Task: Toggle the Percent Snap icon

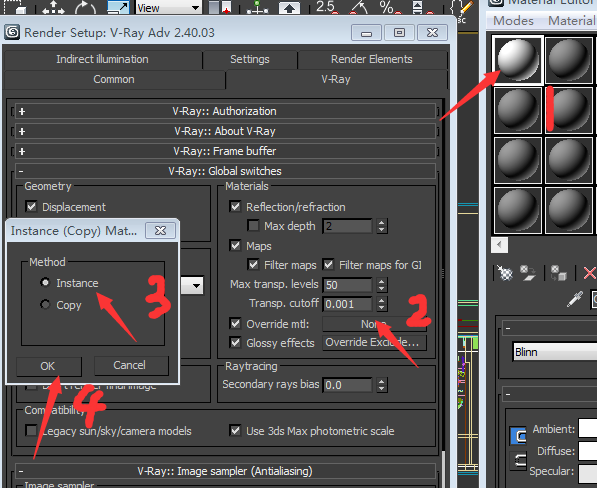Action: pyautogui.click(x=388, y=8)
